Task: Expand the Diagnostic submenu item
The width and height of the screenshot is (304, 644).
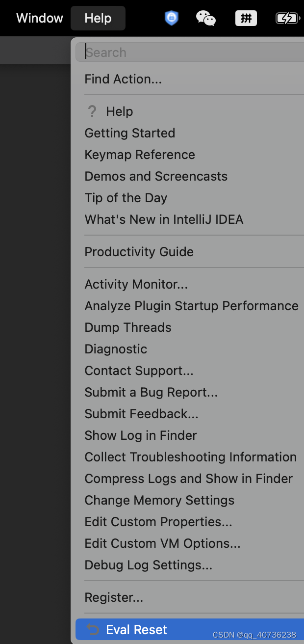Action: 116,349
